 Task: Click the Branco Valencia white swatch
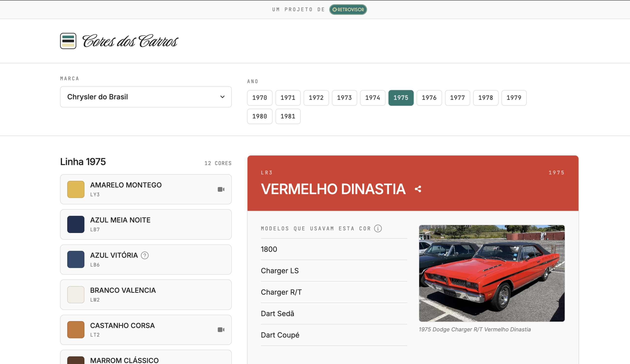[76, 295]
